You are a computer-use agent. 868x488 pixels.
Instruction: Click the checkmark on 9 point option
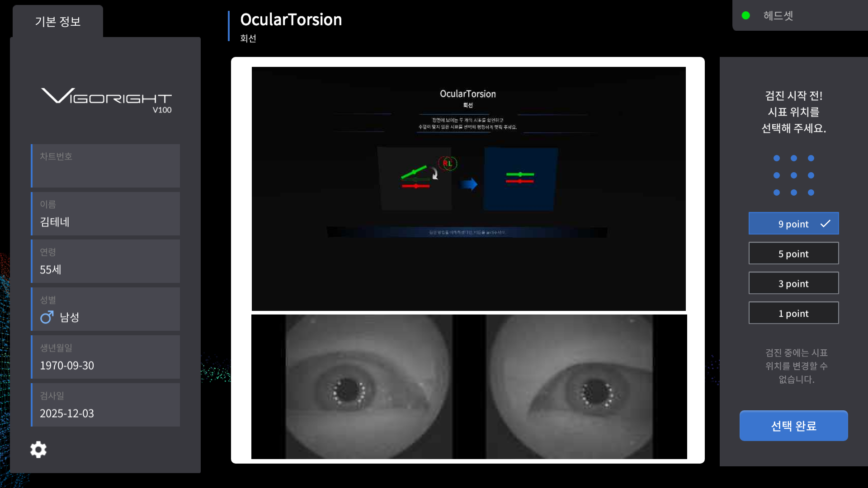tap(826, 223)
